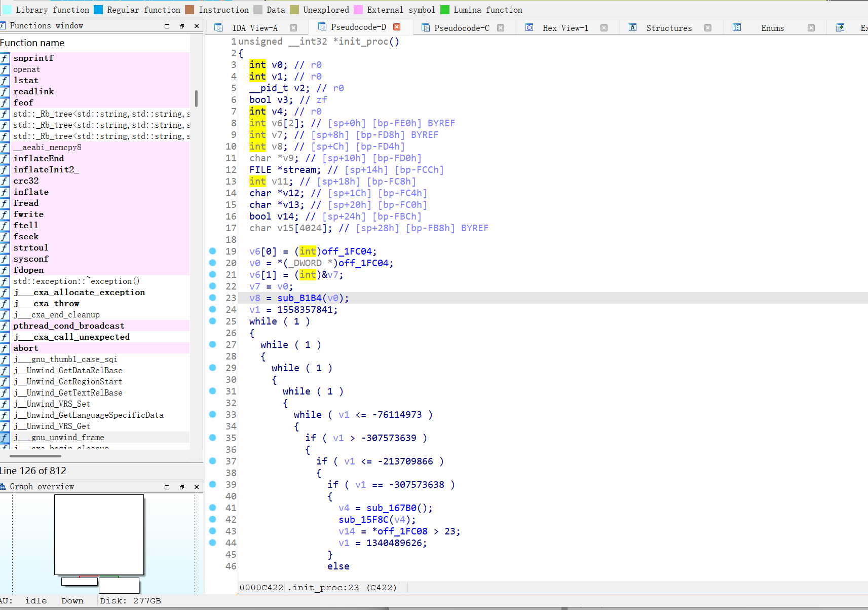Select the readlink function row
The height and width of the screenshot is (610, 868).
[95, 92]
